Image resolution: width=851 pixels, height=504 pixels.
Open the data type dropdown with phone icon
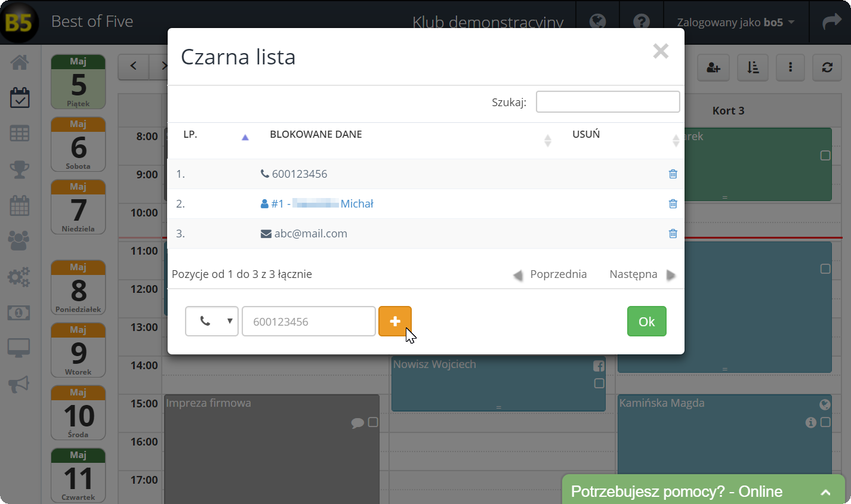tap(212, 321)
